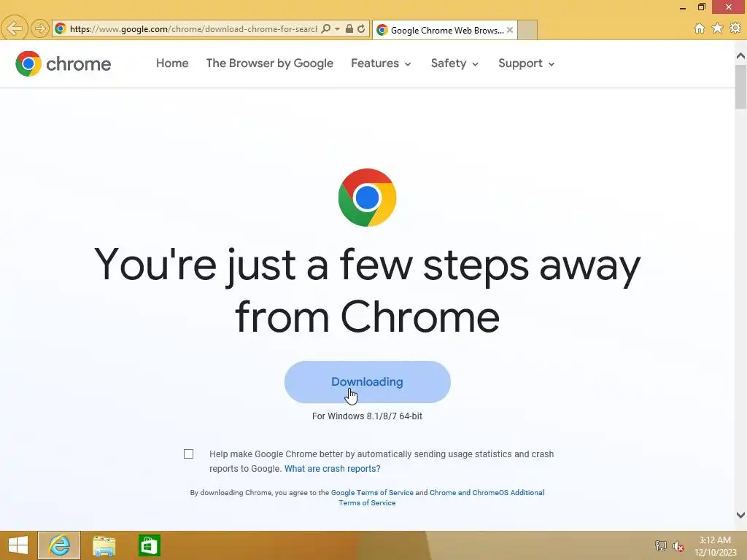The image size is (747, 560).
Task: Minimize the Internet Explorer window
Action: pos(682,7)
